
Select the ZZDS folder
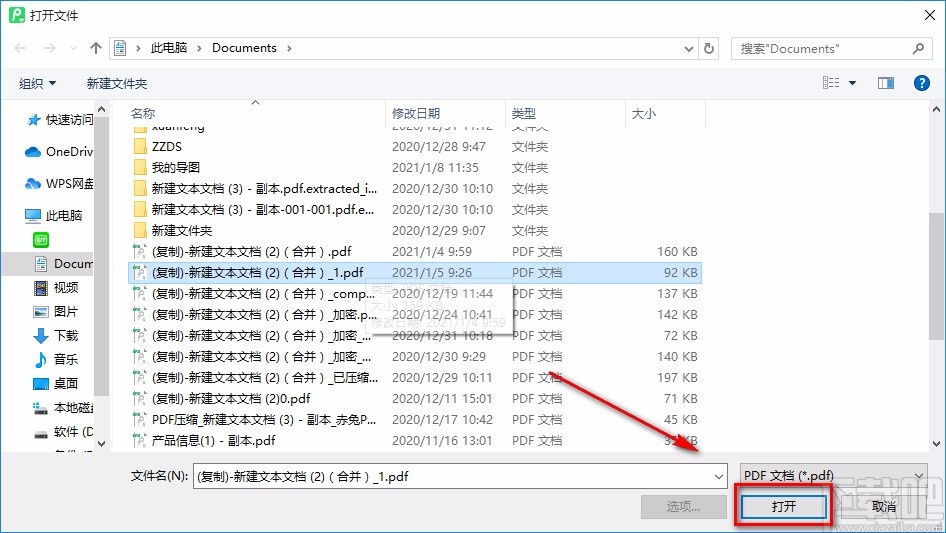[x=415, y=147]
